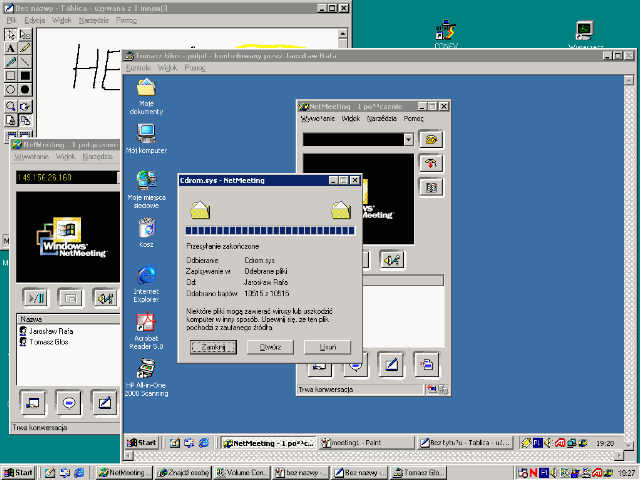This screenshot has height=480, width=640.
Task: Select the yellow Highlighter tool
Action: tap(25, 48)
